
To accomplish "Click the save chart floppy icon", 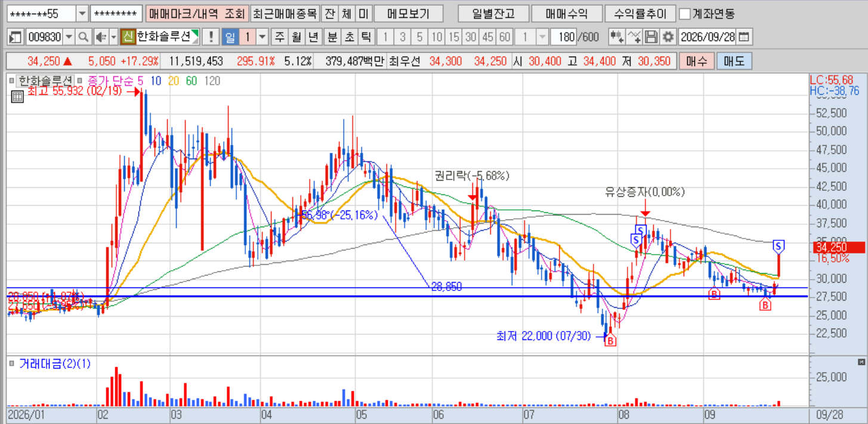I will (651, 38).
